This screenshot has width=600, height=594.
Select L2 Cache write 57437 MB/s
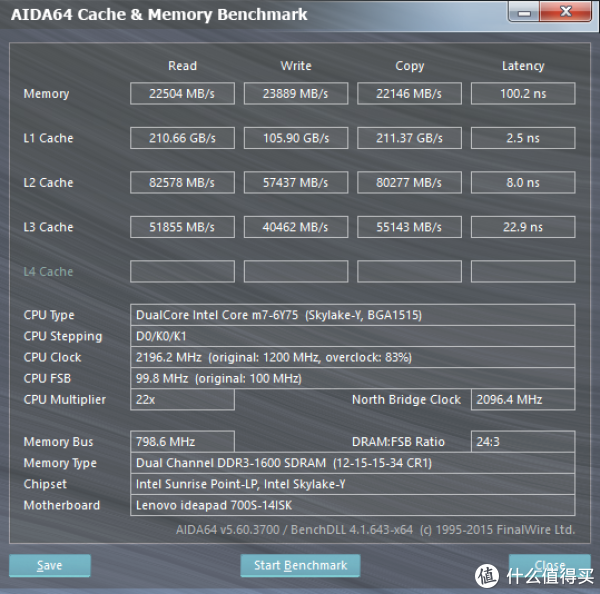tap(296, 183)
